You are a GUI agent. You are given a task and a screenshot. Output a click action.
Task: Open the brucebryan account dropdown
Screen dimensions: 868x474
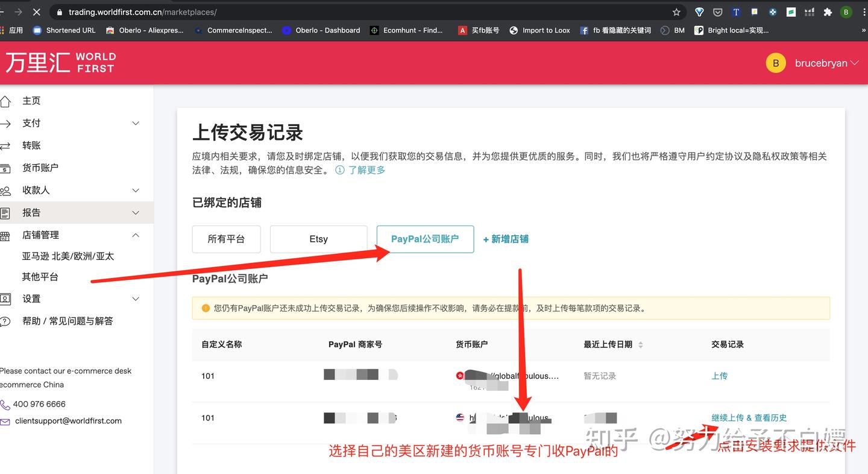pos(826,62)
